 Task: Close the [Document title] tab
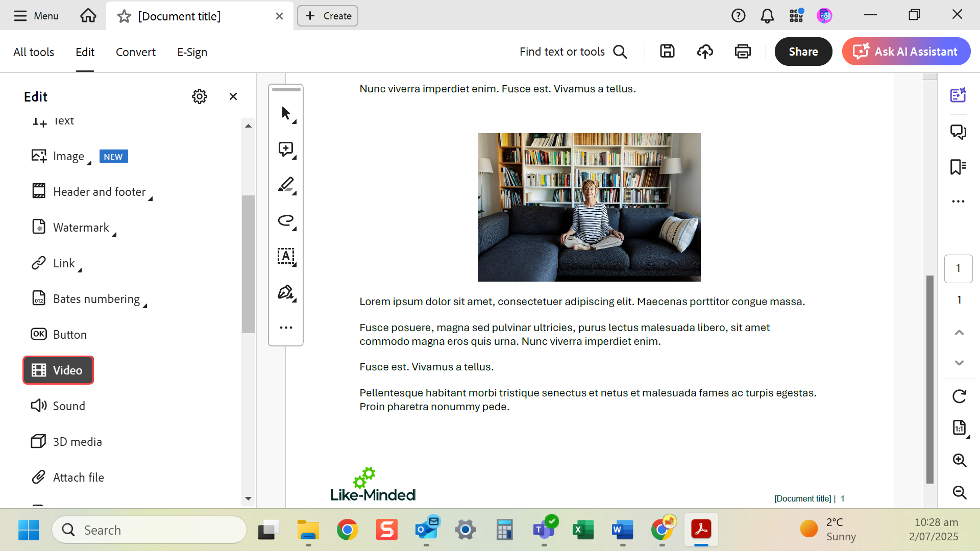pyautogui.click(x=279, y=16)
